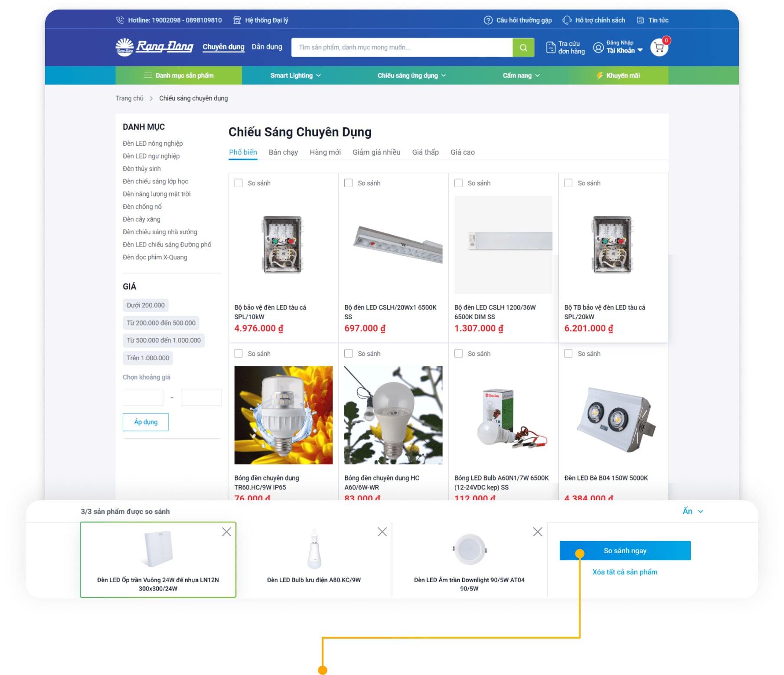Screen dimensions: 784x675
Task: Check So sánh for Đèn LED Bè B04
Action: tap(568, 354)
